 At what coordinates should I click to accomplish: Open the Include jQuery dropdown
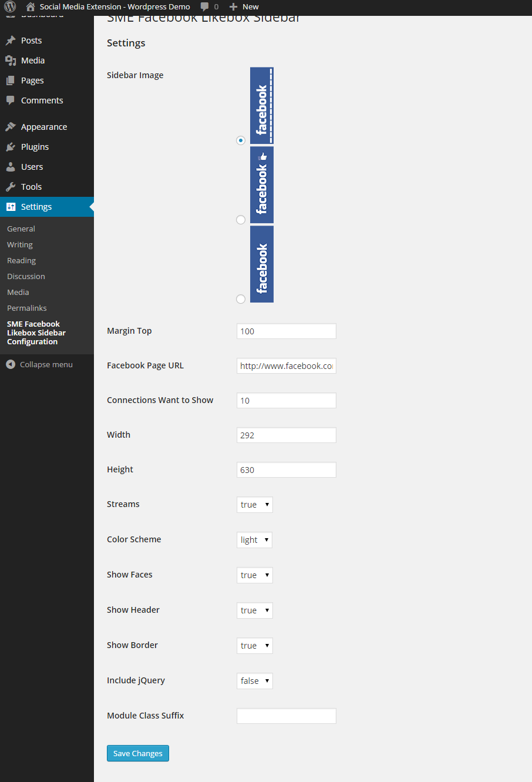(x=255, y=681)
